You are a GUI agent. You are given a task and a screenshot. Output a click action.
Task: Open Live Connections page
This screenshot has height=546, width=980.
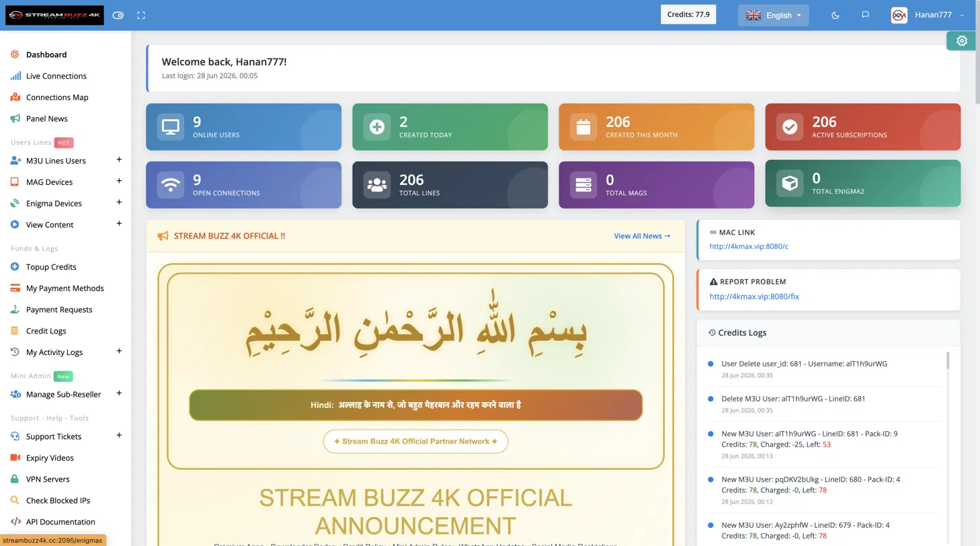click(56, 76)
